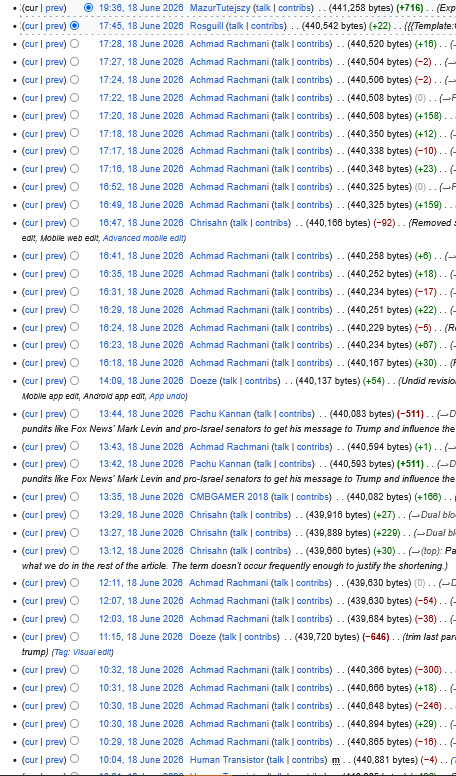Open the 'App undo' tag link

167,396
